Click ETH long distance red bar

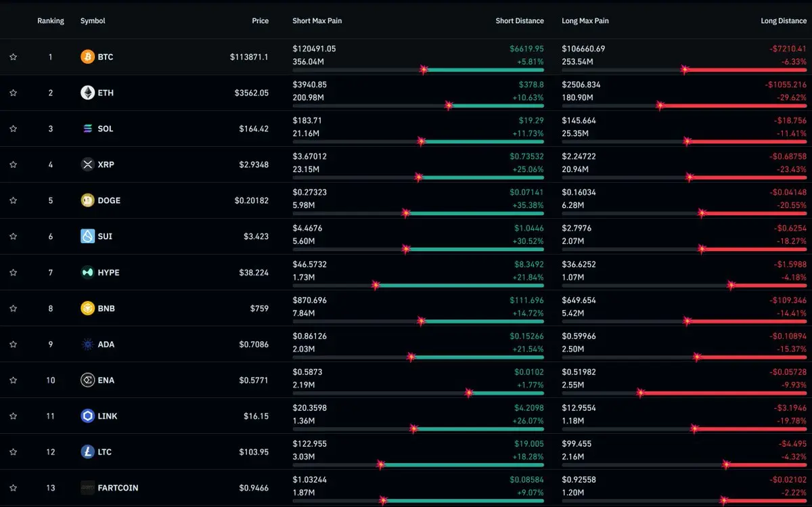[733, 106]
